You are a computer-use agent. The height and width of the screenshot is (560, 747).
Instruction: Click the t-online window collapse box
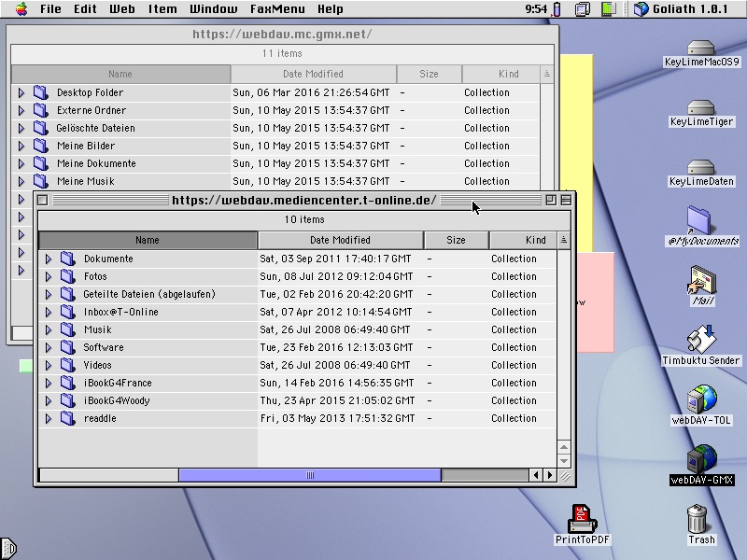click(566, 200)
